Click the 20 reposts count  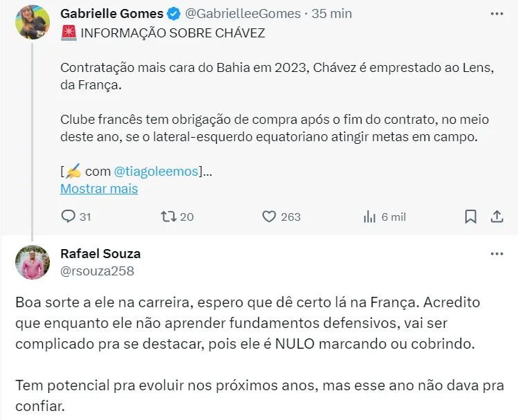pos(187,217)
